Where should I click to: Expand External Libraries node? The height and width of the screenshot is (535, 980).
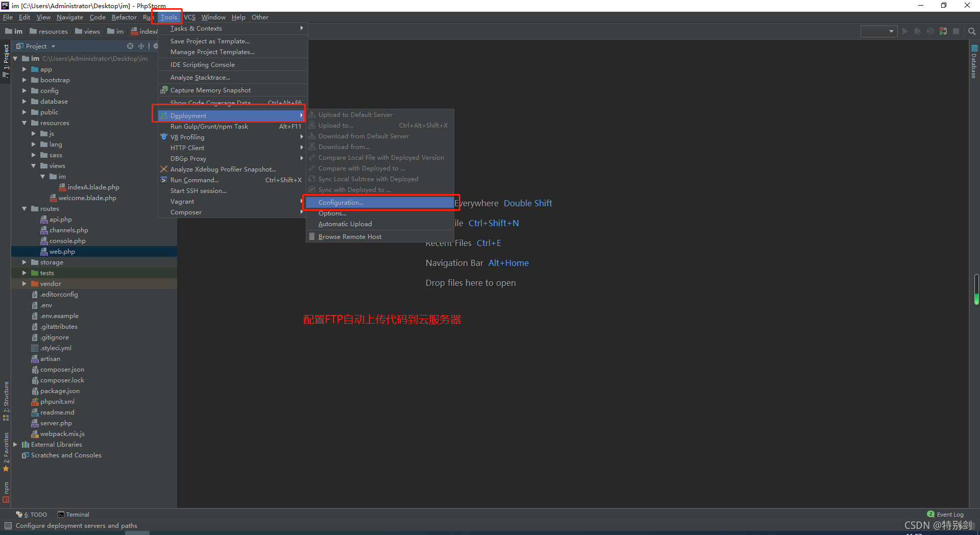(15, 445)
